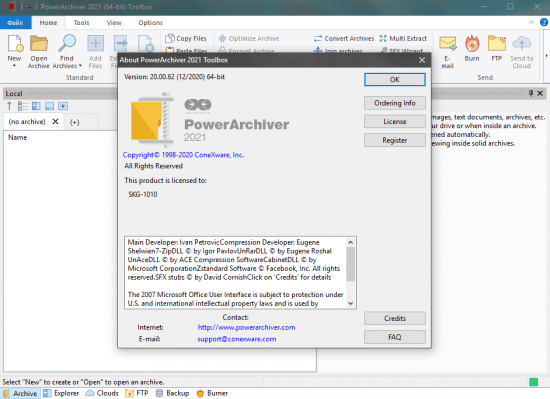This screenshot has height=399, width=550.
Task: Open the powerarchiver.com website link
Action: pyautogui.click(x=246, y=327)
